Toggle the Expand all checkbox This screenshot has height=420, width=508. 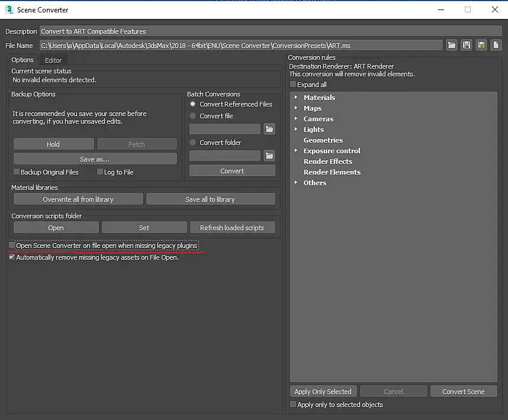point(293,84)
